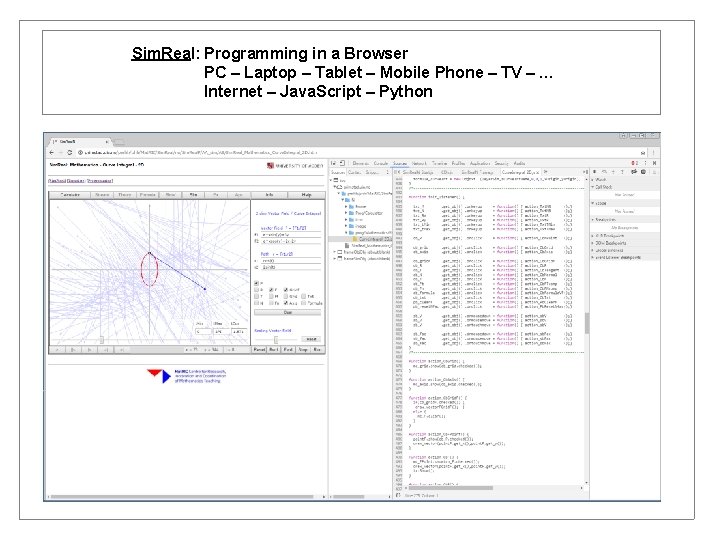720x540 pixels.
Task: Click the F1 vector field input
Action: click(291, 235)
